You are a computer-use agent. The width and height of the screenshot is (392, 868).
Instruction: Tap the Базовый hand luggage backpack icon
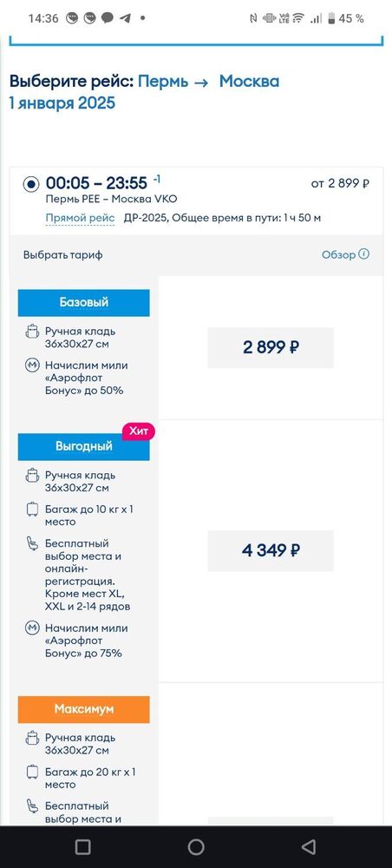point(33,332)
